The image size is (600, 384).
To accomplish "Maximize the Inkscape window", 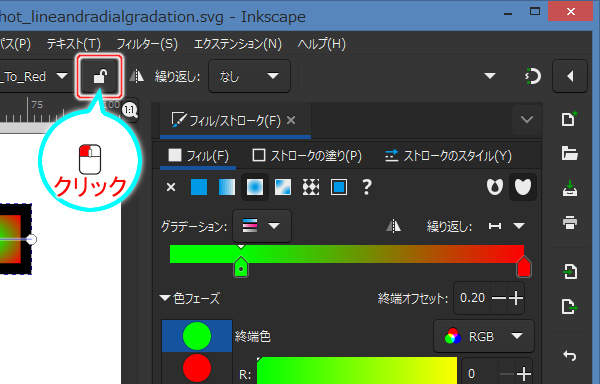I will 535,11.
